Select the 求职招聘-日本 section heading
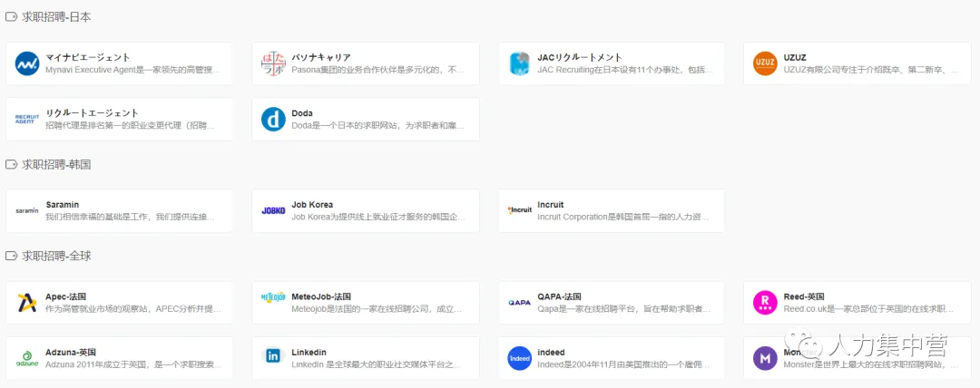 pos(57,17)
